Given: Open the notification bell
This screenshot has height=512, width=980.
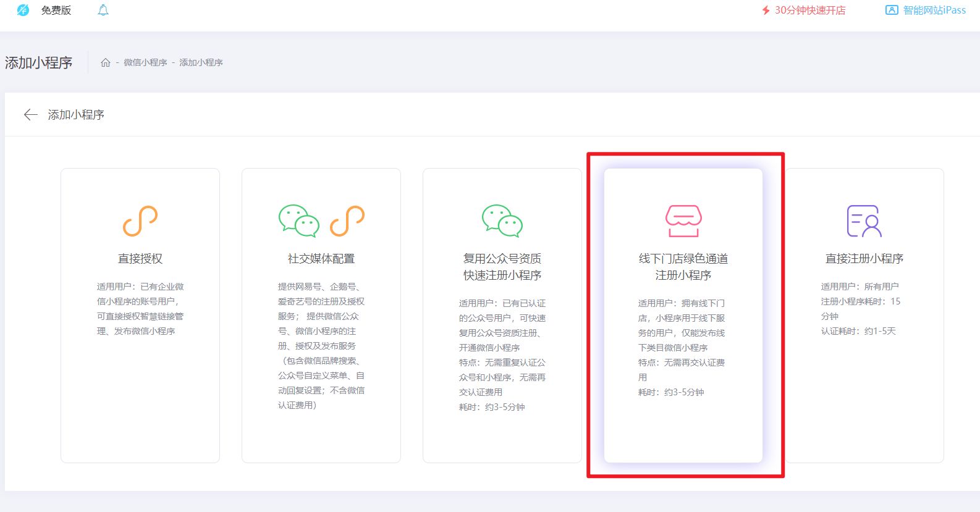Looking at the screenshot, I should [x=103, y=10].
